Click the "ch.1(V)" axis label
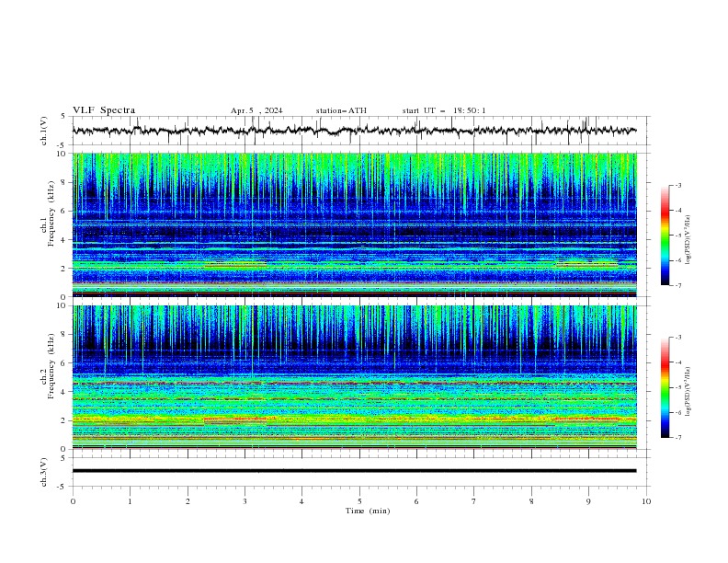The width and height of the screenshot is (728, 563). point(44,131)
